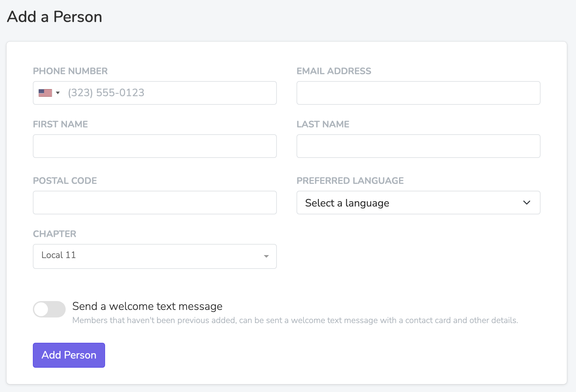Click the Postal Code input

pyautogui.click(x=155, y=203)
